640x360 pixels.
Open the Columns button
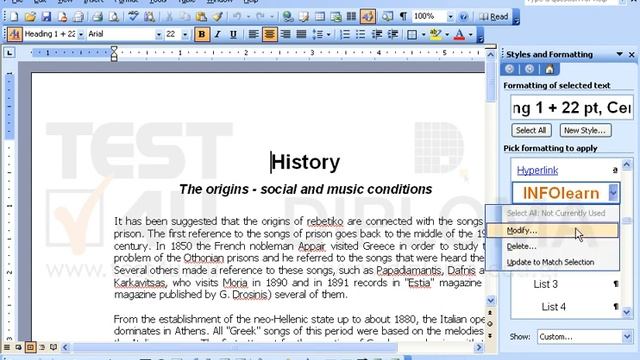[351, 17]
